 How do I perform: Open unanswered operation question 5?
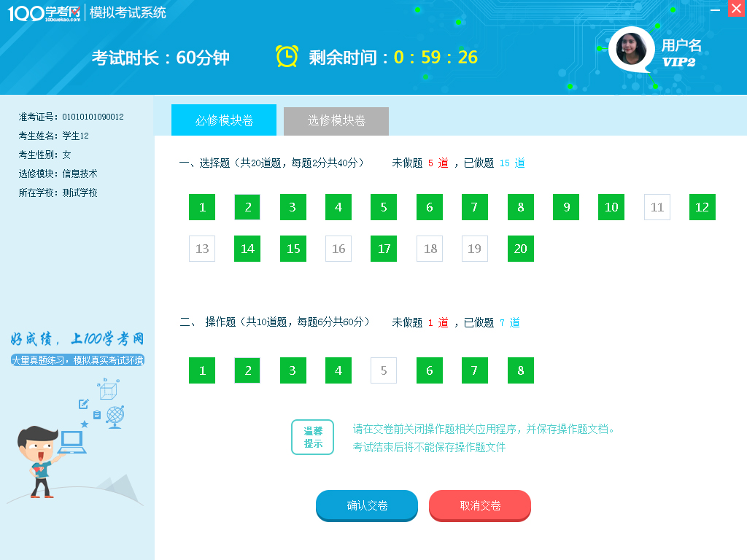coord(384,370)
